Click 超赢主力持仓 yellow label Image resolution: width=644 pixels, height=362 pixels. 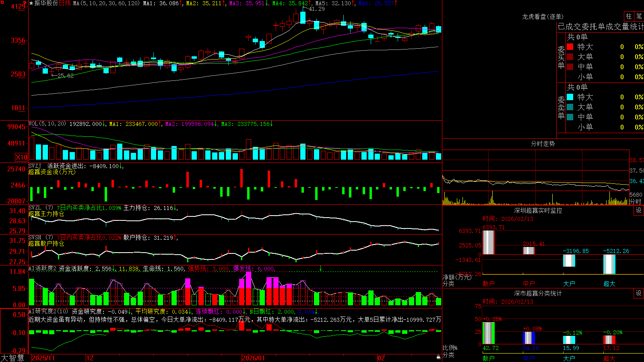pos(46,214)
